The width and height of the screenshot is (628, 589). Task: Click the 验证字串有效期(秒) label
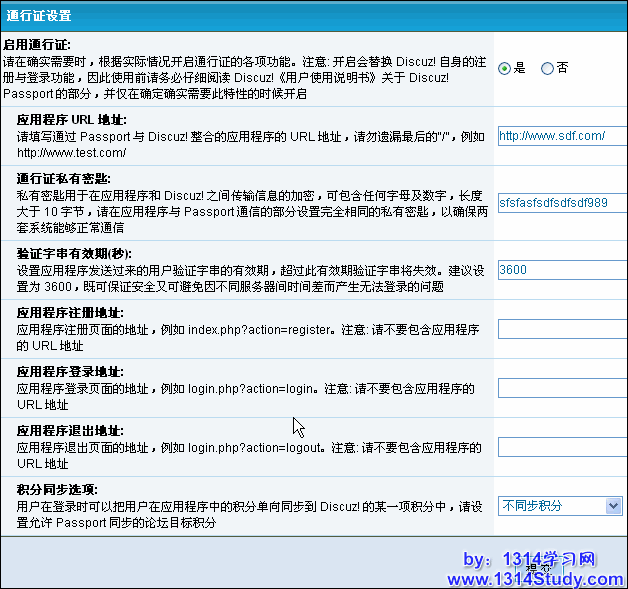coord(74,253)
